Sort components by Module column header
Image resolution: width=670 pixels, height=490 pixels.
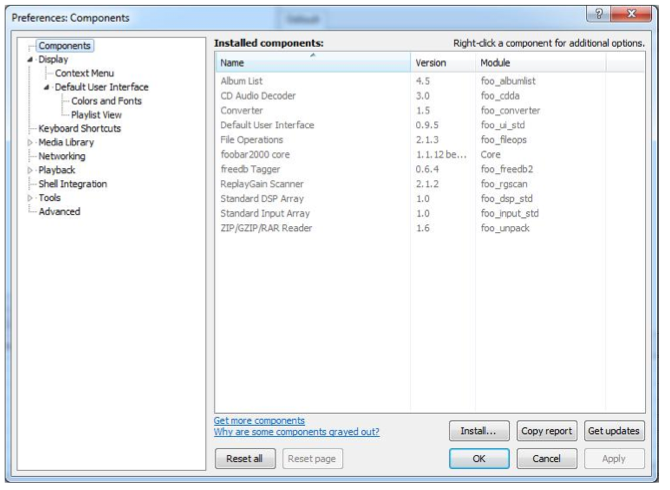(540, 63)
